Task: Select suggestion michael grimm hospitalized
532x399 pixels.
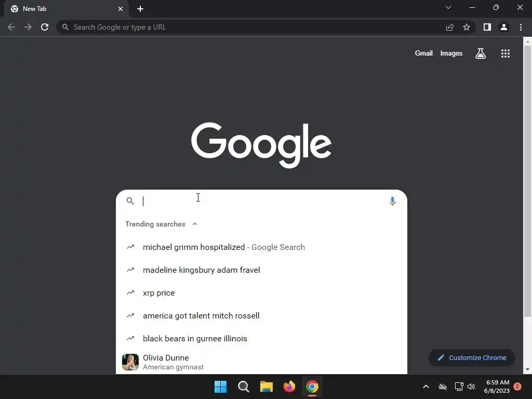Action: pyautogui.click(x=261, y=247)
